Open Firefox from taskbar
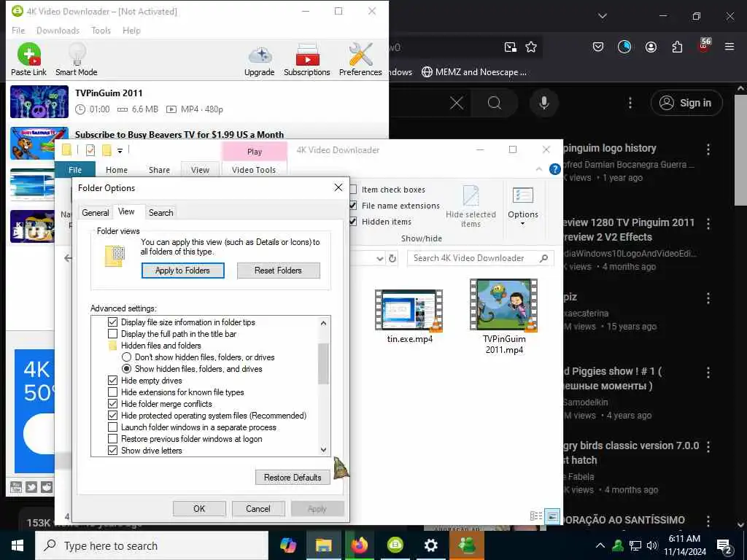The width and height of the screenshot is (747, 560). pos(359,545)
